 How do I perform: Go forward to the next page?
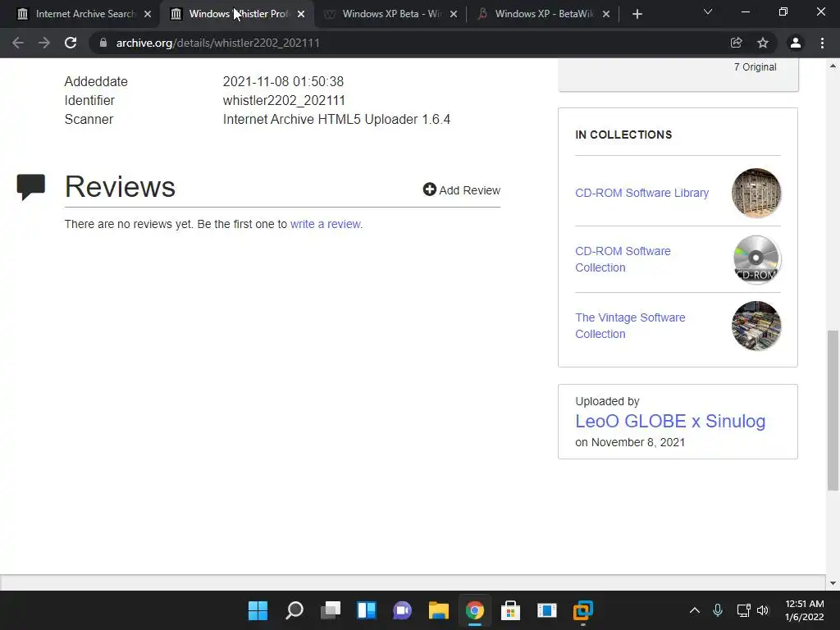click(44, 43)
